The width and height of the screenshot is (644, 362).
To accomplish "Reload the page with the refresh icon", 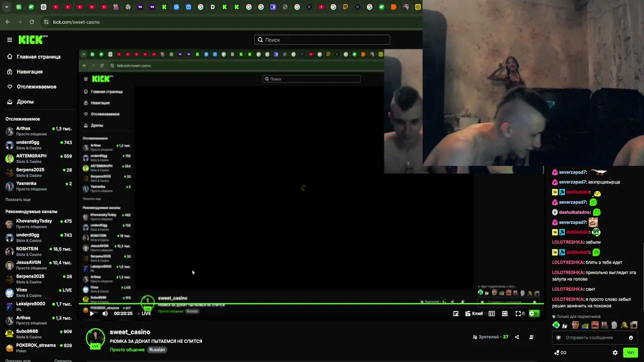I will point(32,22).
